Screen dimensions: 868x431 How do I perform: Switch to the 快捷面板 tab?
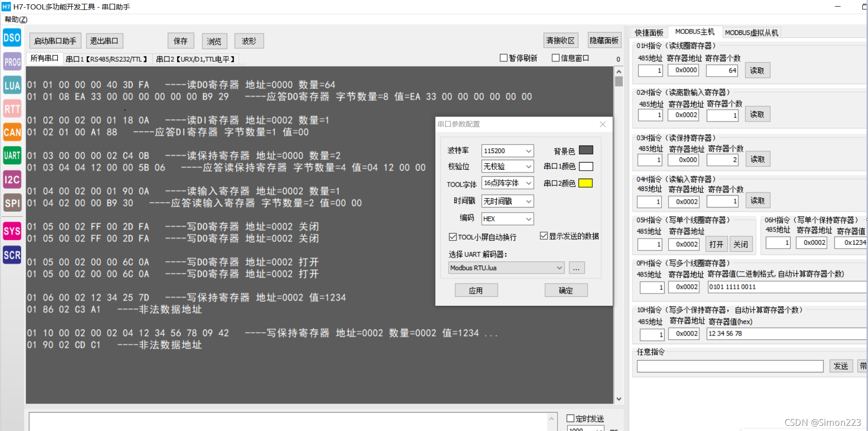click(x=649, y=33)
